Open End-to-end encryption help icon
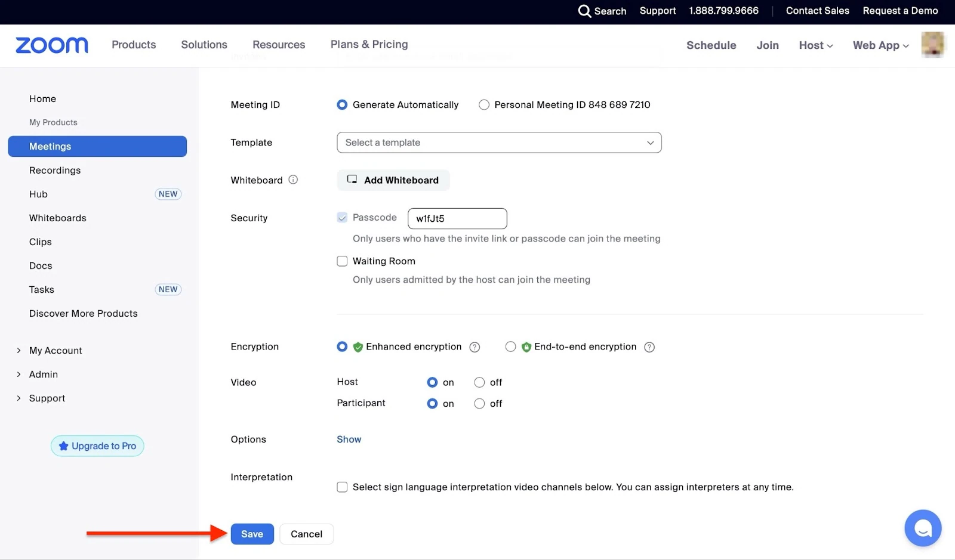This screenshot has height=560, width=955. [649, 347]
